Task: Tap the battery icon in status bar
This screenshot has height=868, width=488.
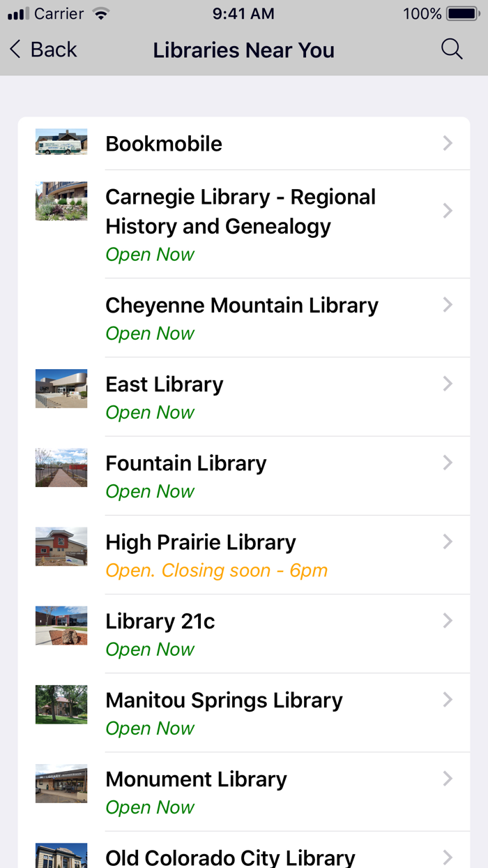Action: pyautogui.click(x=463, y=12)
